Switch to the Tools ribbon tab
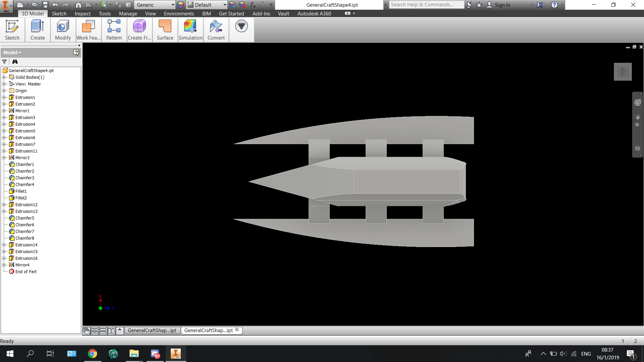Image resolution: width=644 pixels, height=362 pixels. (x=105, y=13)
